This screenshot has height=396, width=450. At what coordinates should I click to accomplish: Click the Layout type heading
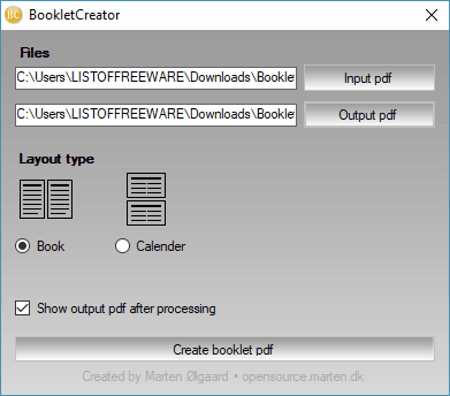(57, 159)
